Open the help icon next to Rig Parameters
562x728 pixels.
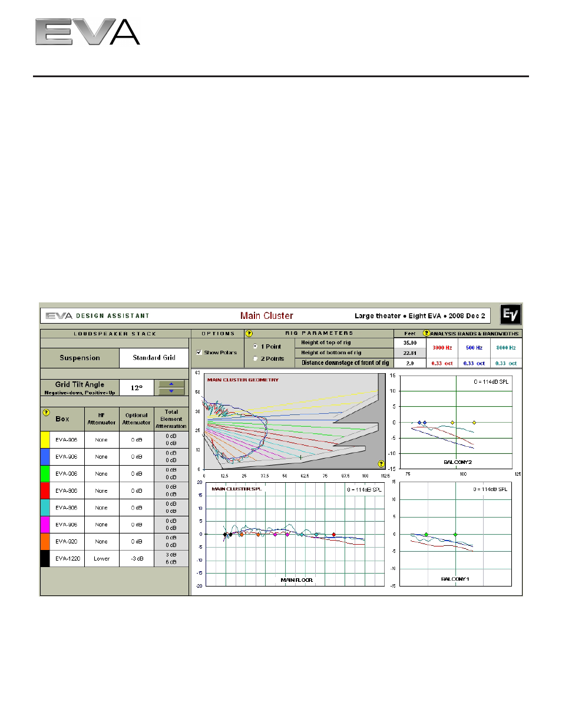click(249, 334)
